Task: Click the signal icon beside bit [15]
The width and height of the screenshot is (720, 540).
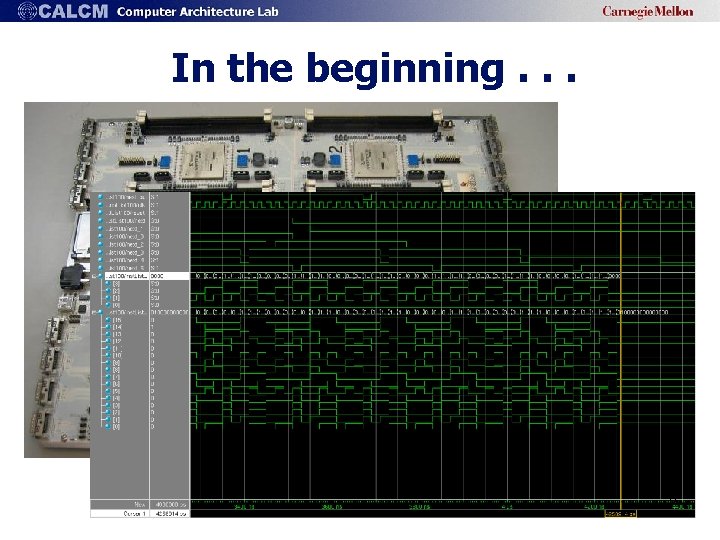Action: pos(108,320)
